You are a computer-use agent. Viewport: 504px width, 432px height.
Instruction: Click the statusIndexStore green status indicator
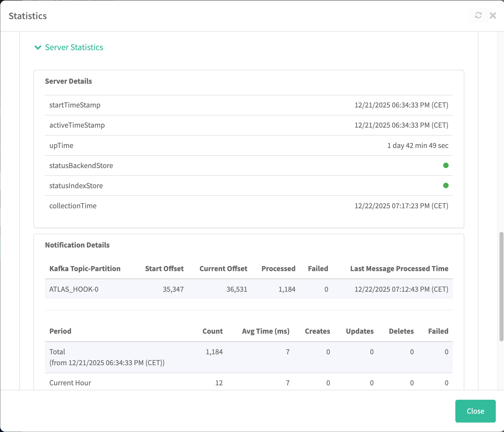(446, 185)
